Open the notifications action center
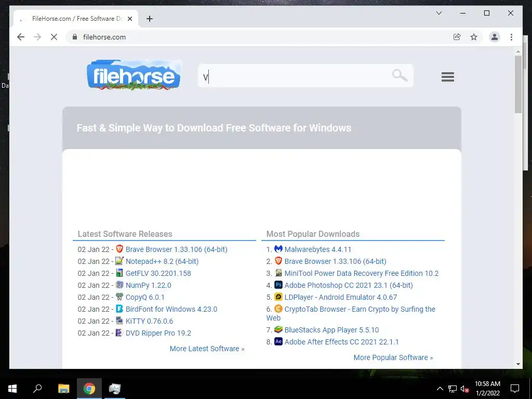Image resolution: width=532 pixels, height=399 pixels. (x=515, y=389)
